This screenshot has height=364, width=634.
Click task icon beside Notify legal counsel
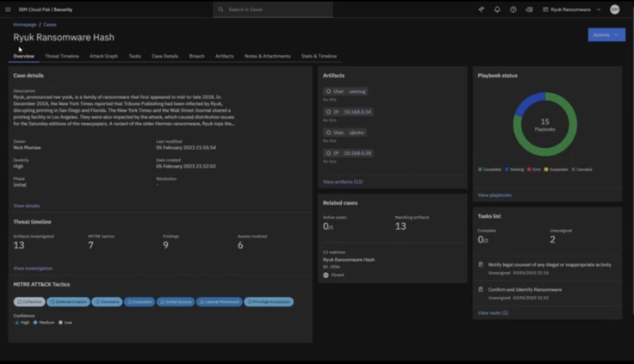[481, 265]
